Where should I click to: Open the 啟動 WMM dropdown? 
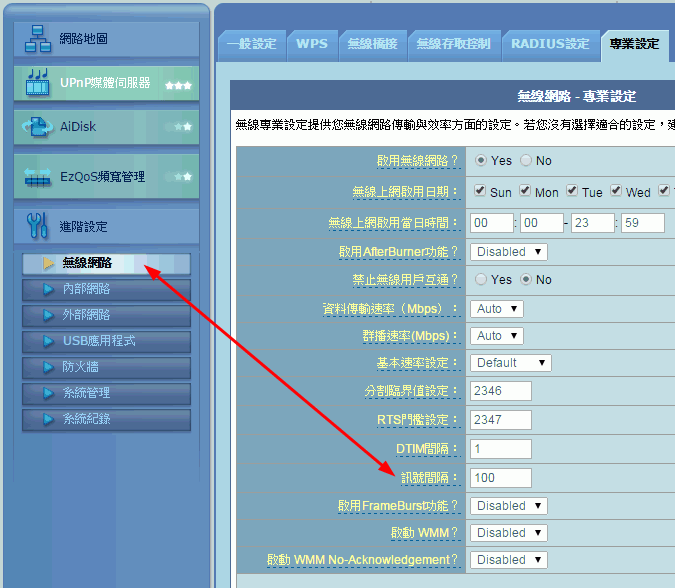[x=508, y=533]
